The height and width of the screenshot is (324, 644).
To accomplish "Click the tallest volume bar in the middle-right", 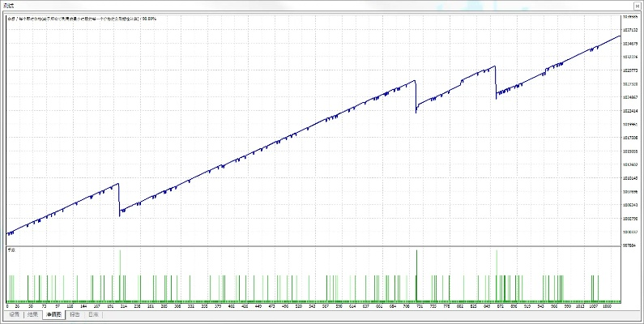I will pos(416,275).
